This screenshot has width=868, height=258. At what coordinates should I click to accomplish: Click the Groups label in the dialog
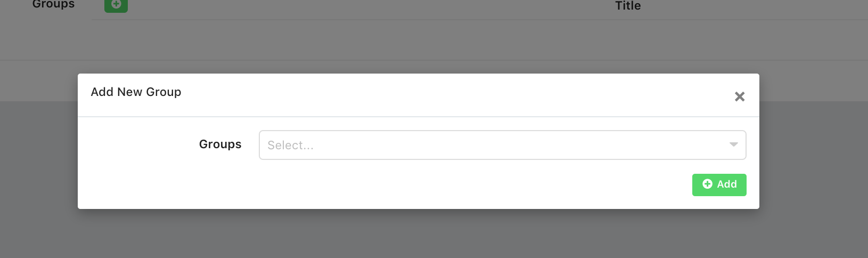(x=220, y=144)
